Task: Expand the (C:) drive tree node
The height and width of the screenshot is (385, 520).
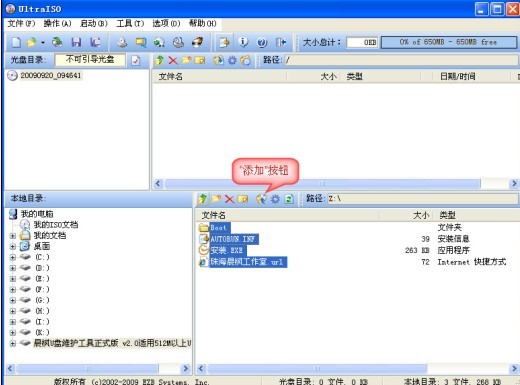Action: 13,257
